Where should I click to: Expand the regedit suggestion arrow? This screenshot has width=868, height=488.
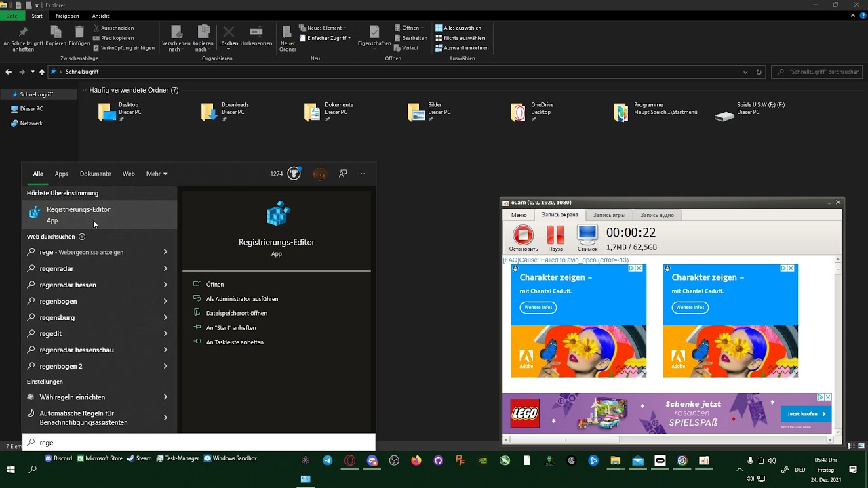point(165,333)
